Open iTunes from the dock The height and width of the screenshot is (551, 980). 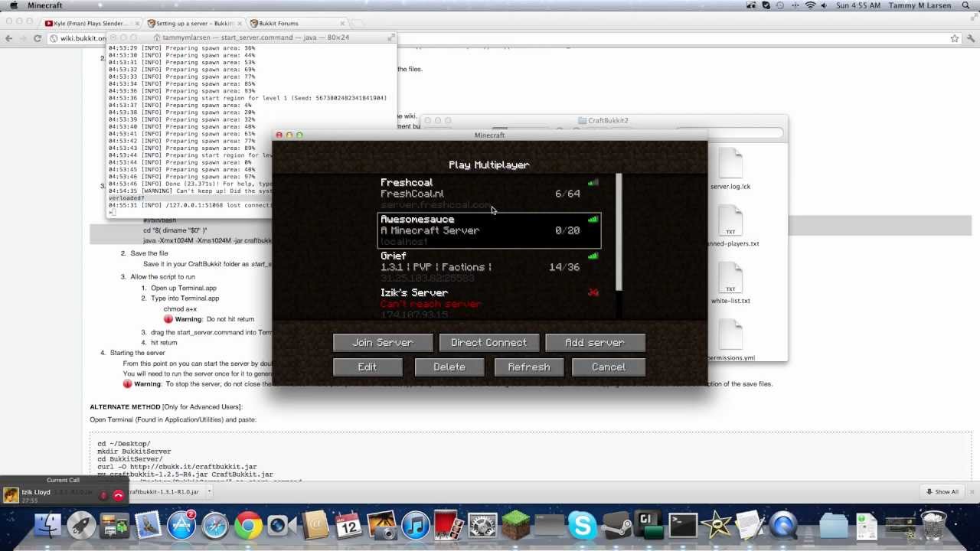(x=416, y=526)
